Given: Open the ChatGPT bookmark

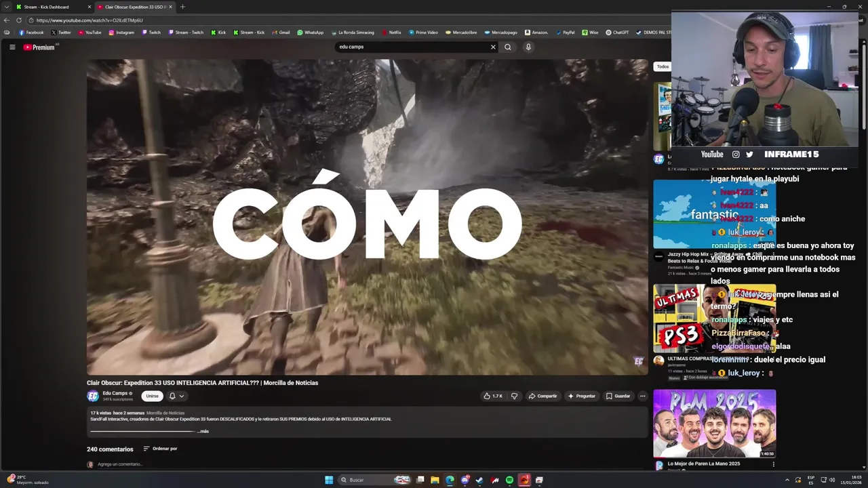Looking at the screenshot, I should click(617, 33).
